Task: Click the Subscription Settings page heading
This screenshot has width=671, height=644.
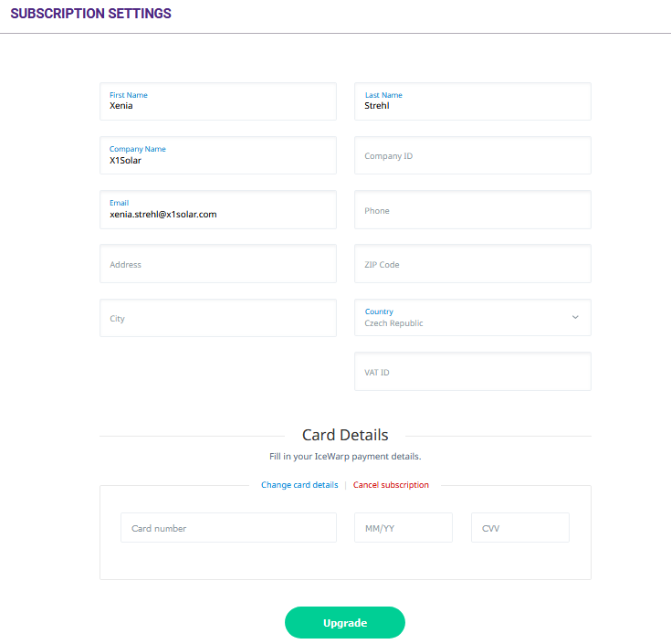Action: pyautogui.click(x=90, y=14)
